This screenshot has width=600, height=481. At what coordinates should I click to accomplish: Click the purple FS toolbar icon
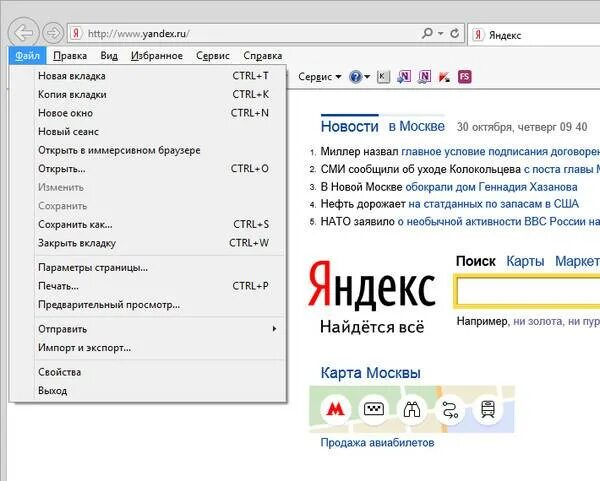(465, 77)
